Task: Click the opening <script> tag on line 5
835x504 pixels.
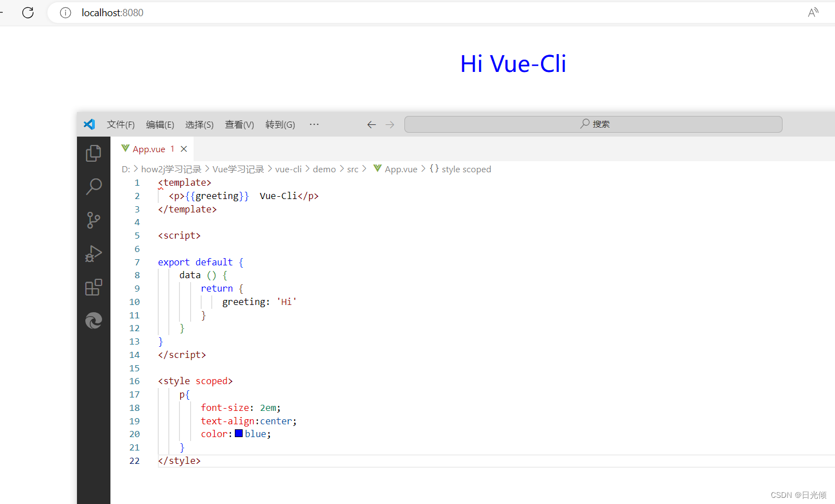Action: [x=179, y=235]
